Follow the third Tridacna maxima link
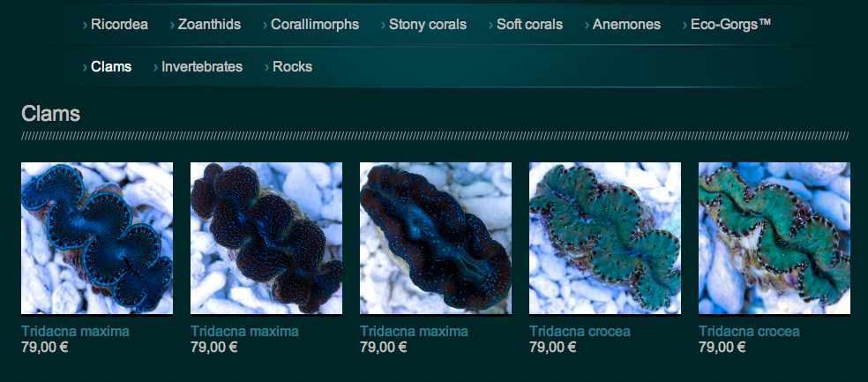 point(414,331)
